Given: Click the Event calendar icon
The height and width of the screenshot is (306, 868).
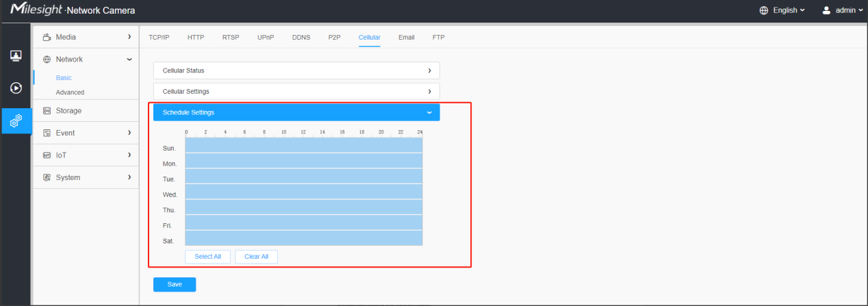Looking at the screenshot, I should tap(47, 133).
